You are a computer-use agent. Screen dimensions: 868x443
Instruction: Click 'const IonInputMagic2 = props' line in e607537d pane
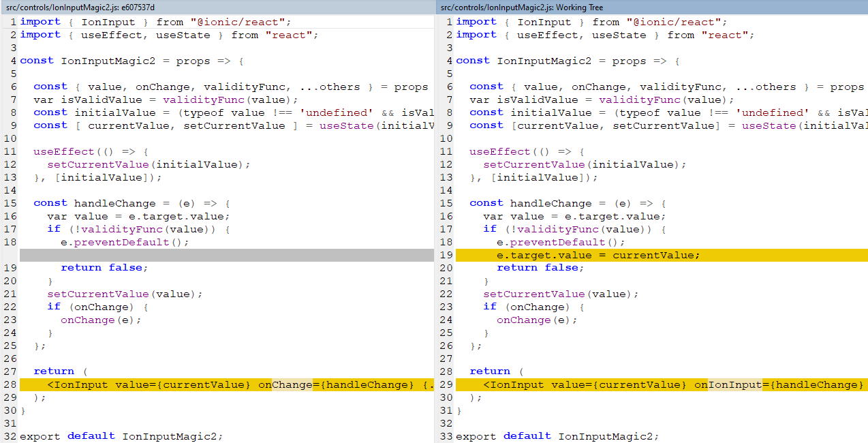click(131, 61)
